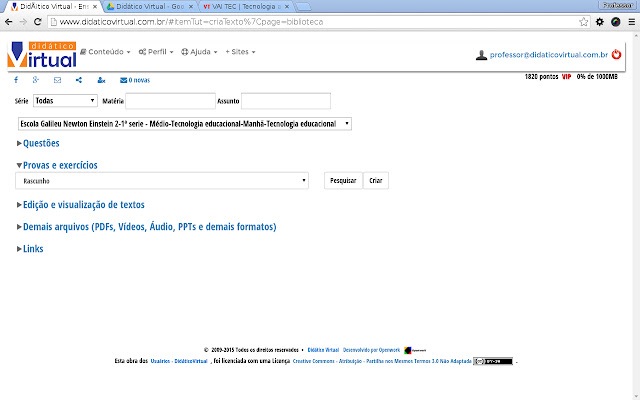Click the Professor profile button in title bar
Image resolution: width=640 pixels, height=400 pixels.
tap(618, 5)
